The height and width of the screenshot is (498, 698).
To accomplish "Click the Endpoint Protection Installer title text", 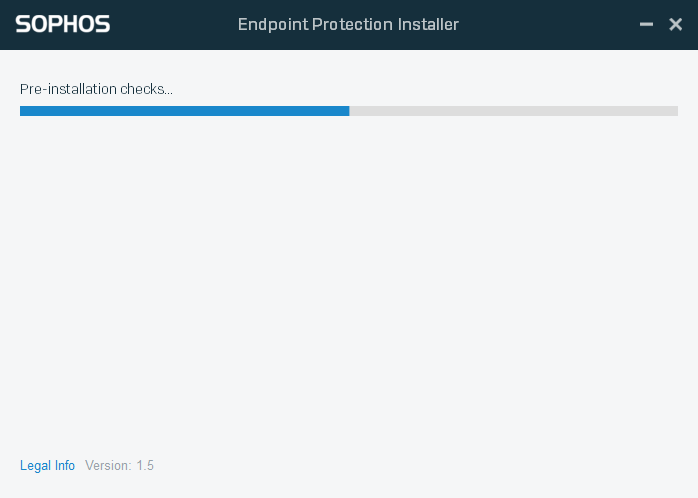I will click(348, 24).
